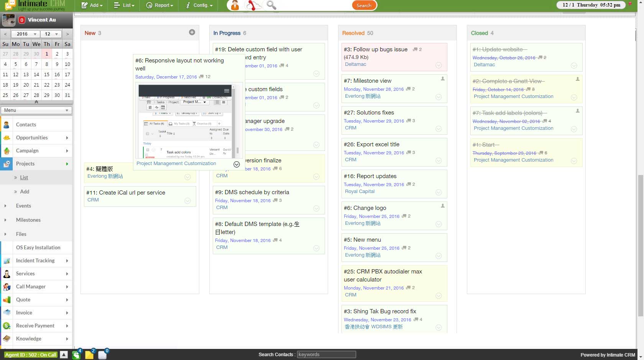Click the red phone cloud icon
644x360 pixels.
(253, 5)
